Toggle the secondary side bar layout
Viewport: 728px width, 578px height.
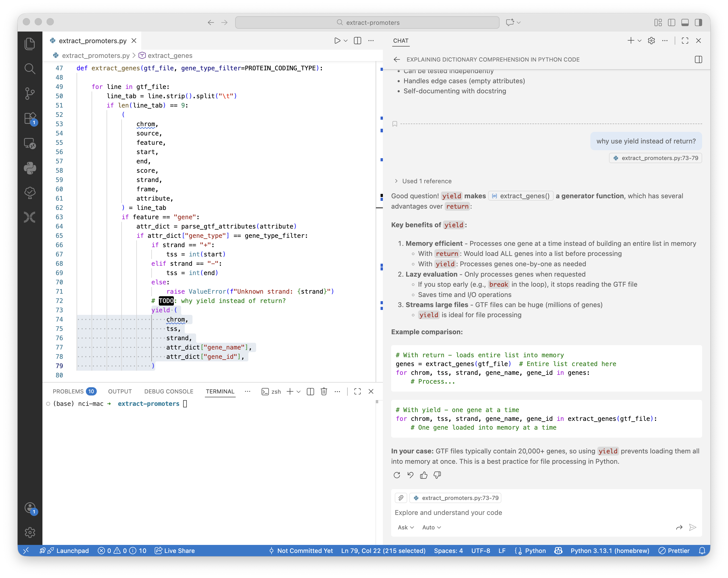click(x=698, y=22)
